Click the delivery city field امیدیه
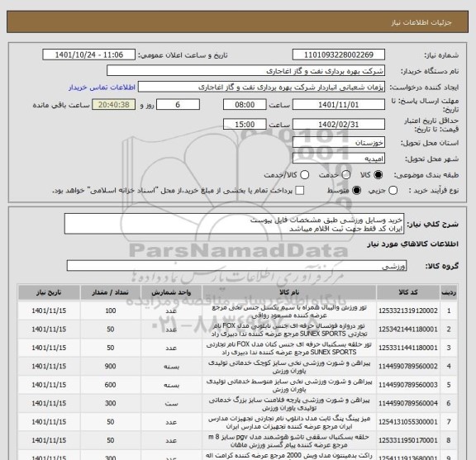476x460 pixels. point(339,159)
